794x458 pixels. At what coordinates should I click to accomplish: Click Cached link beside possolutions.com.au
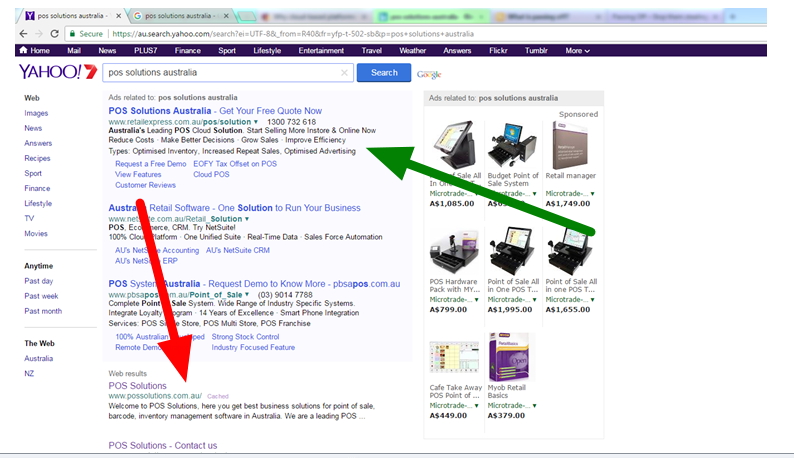point(218,396)
